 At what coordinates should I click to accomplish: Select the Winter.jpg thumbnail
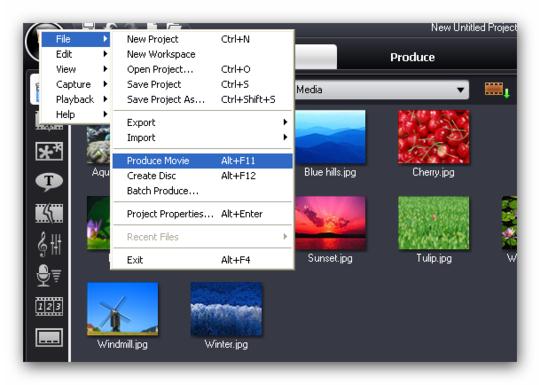(x=226, y=309)
